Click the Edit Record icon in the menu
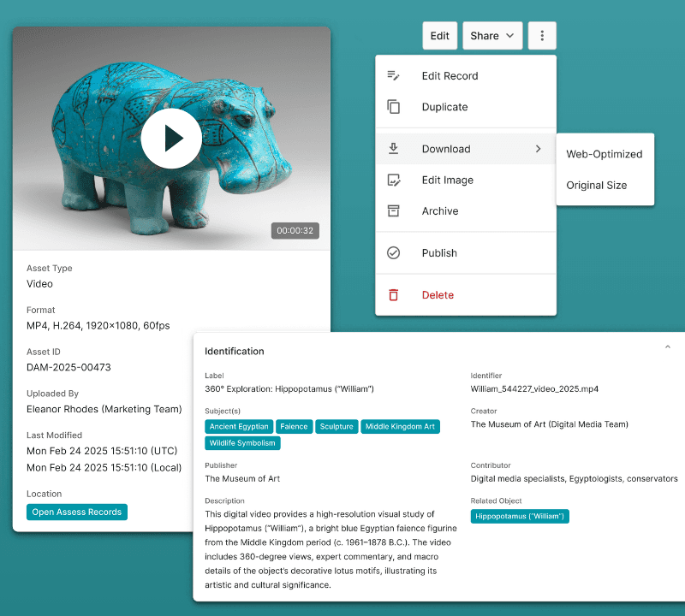Viewport: 685px width, 616px height. point(394,75)
